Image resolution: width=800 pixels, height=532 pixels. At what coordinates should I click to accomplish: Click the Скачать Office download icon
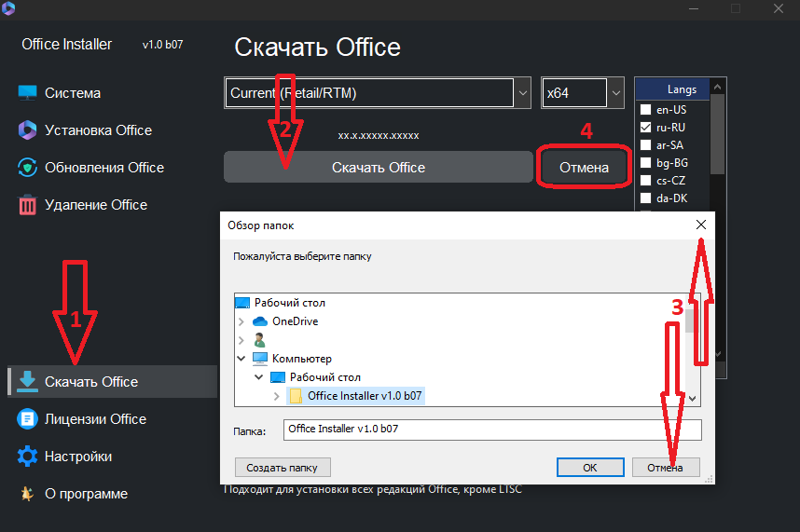(x=28, y=381)
